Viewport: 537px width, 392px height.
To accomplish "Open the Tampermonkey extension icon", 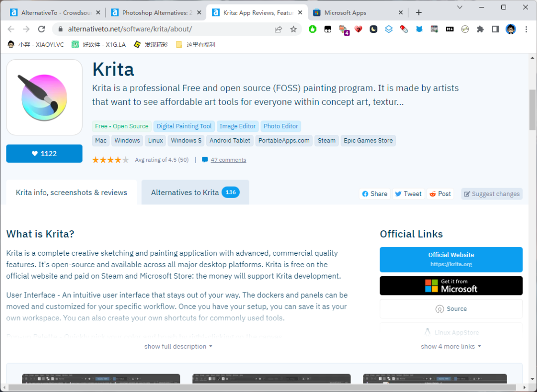I will point(328,29).
